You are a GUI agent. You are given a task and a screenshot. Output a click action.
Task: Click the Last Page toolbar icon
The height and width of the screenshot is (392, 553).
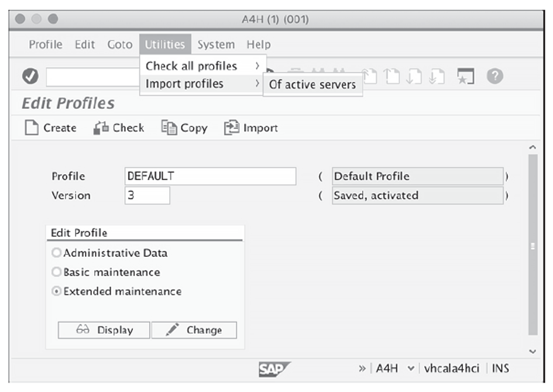(437, 76)
